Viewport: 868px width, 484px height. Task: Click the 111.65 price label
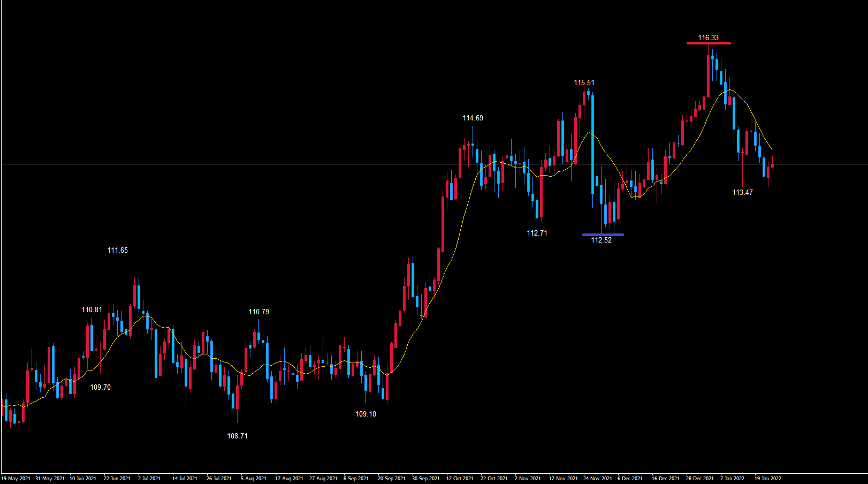[x=117, y=250]
